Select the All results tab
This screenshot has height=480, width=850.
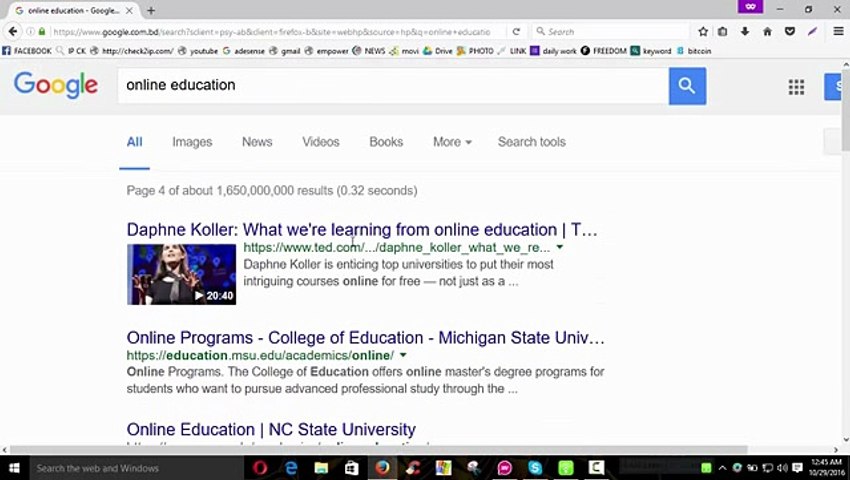coord(134,142)
